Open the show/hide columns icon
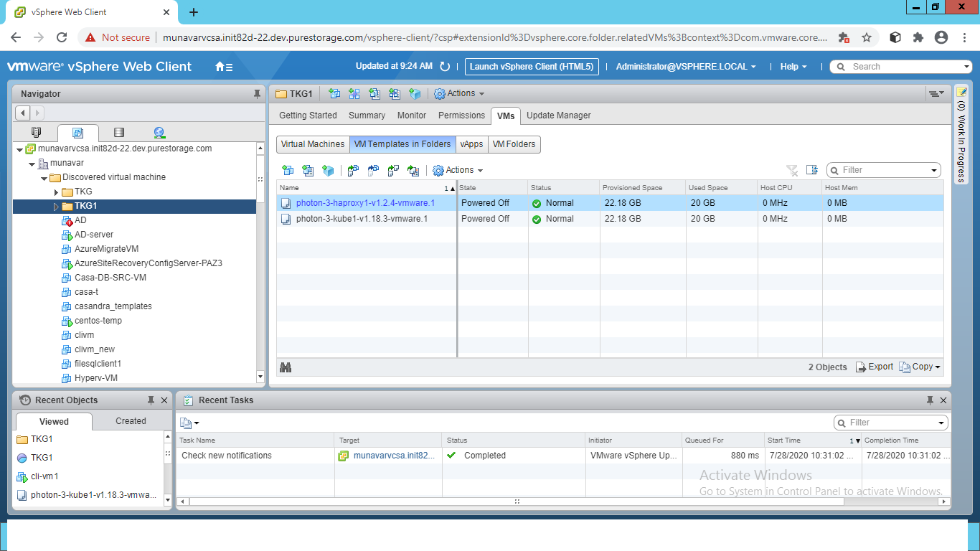 click(812, 170)
